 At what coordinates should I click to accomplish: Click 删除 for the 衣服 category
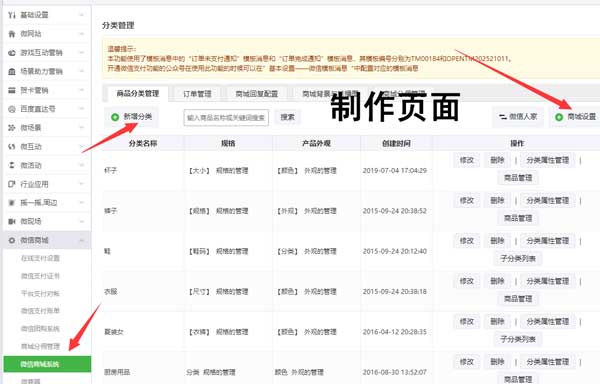497,281
